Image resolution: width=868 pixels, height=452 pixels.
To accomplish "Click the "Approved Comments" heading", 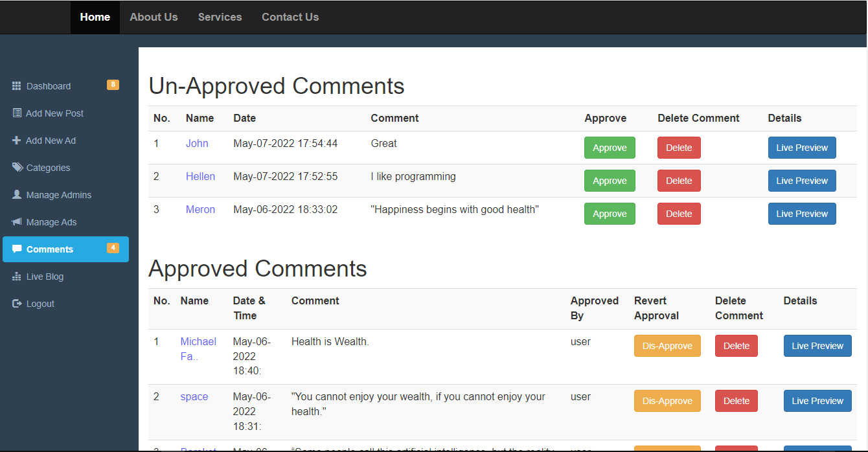I will (x=258, y=269).
